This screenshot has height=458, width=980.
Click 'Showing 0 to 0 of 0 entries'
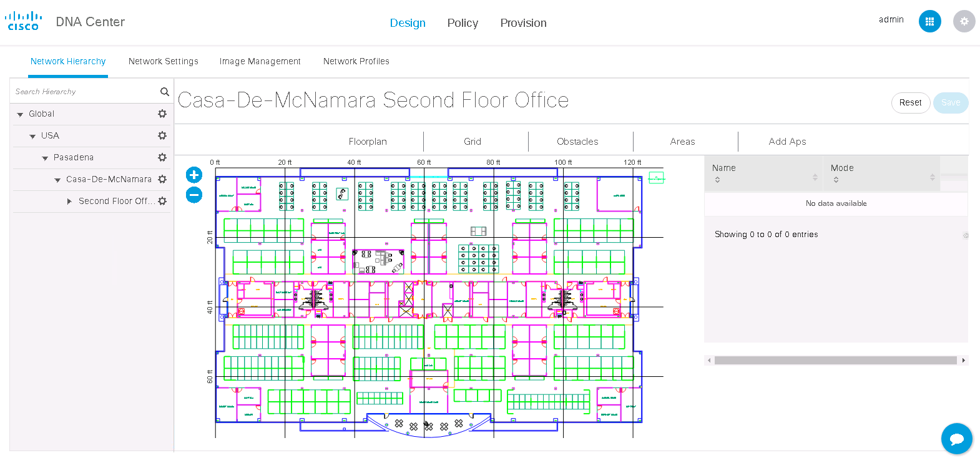tap(766, 235)
